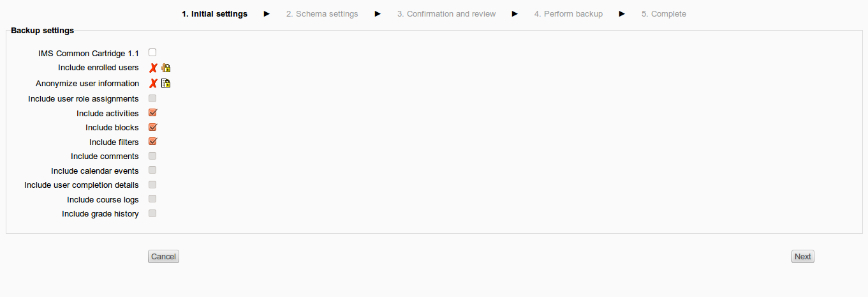Click the Include filters label
The image size is (868, 297).
pyautogui.click(x=114, y=142)
